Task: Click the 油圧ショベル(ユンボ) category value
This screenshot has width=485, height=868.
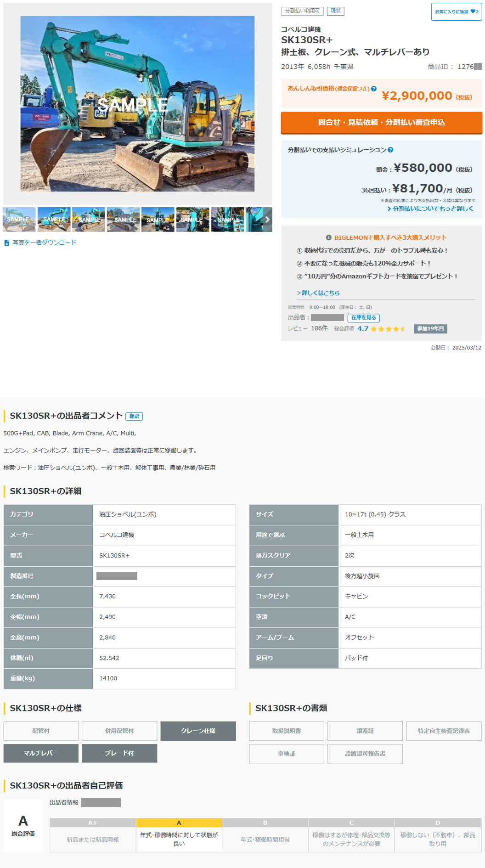Action: pos(128,515)
